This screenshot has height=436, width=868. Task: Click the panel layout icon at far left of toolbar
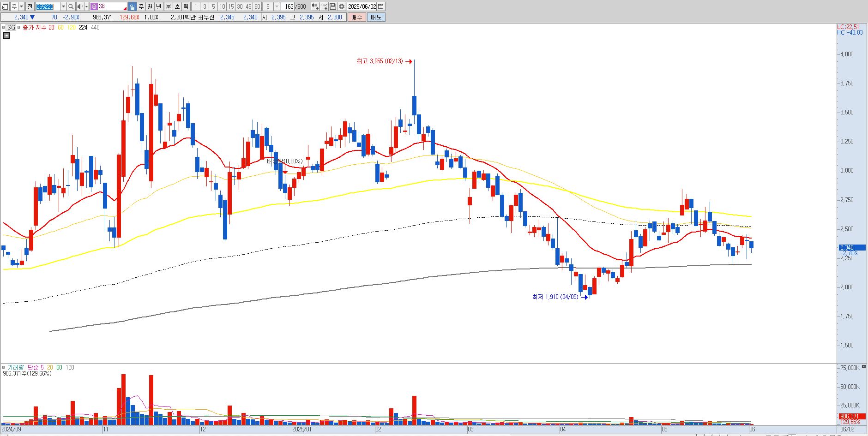5,6
